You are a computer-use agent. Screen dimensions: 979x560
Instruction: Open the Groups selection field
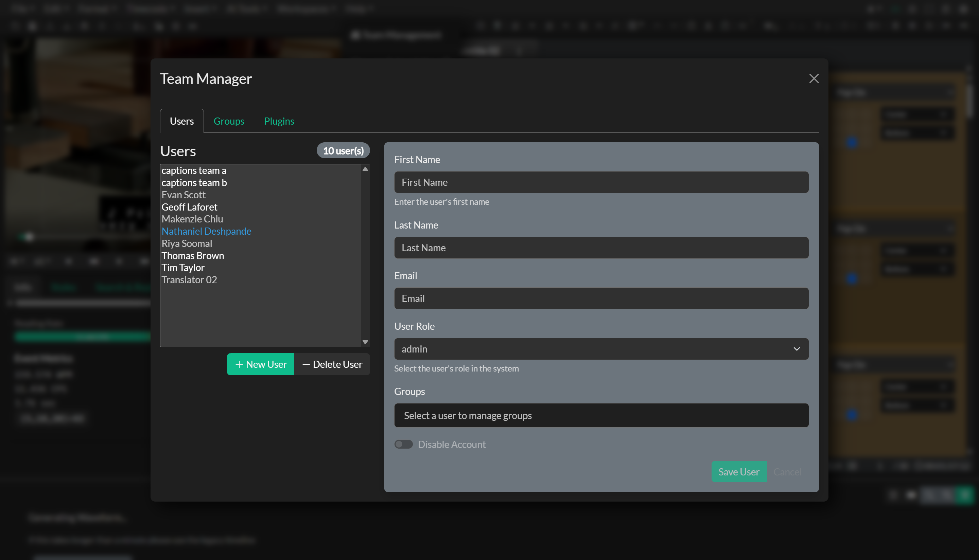tap(601, 415)
